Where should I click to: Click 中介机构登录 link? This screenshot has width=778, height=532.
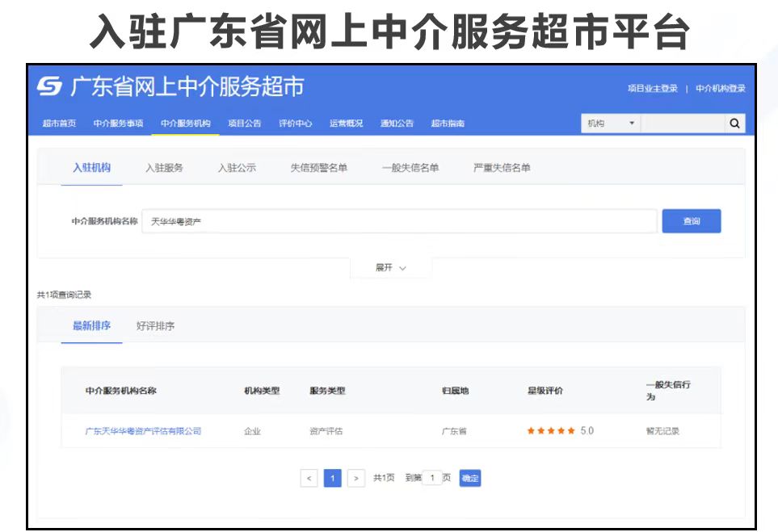point(720,88)
